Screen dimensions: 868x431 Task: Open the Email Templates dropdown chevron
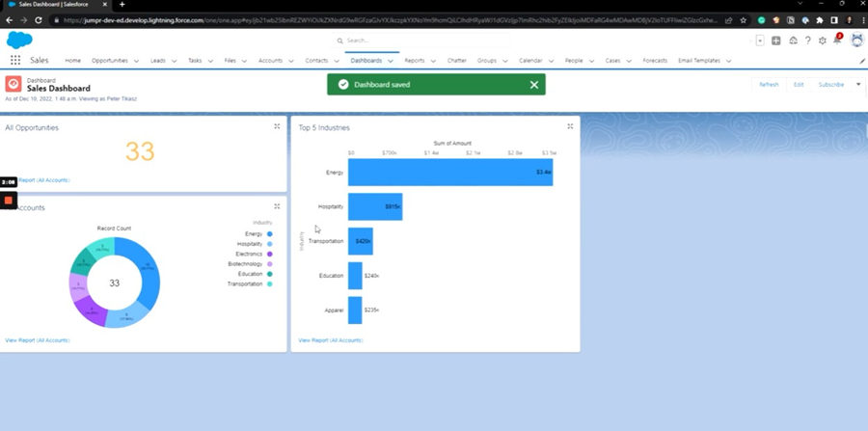point(728,61)
